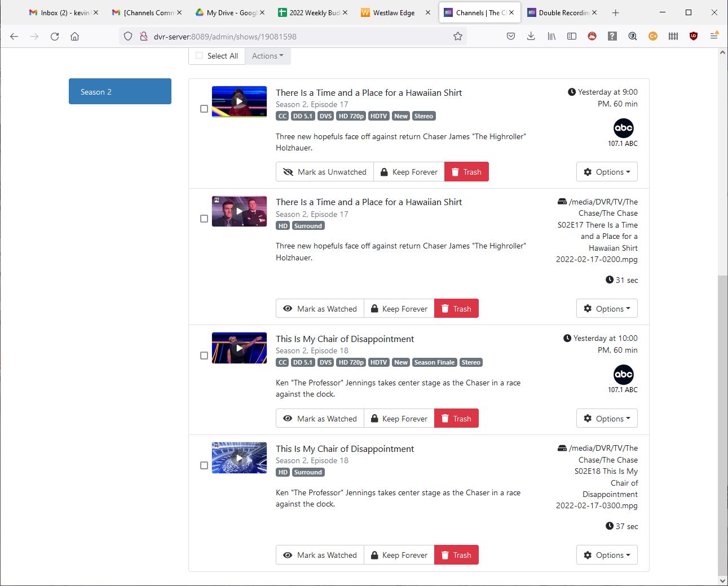Check the last Episode 18 recording checkbox
Image resolution: width=728 pixels, height=586 pixels.
click(x=204, y=465)
